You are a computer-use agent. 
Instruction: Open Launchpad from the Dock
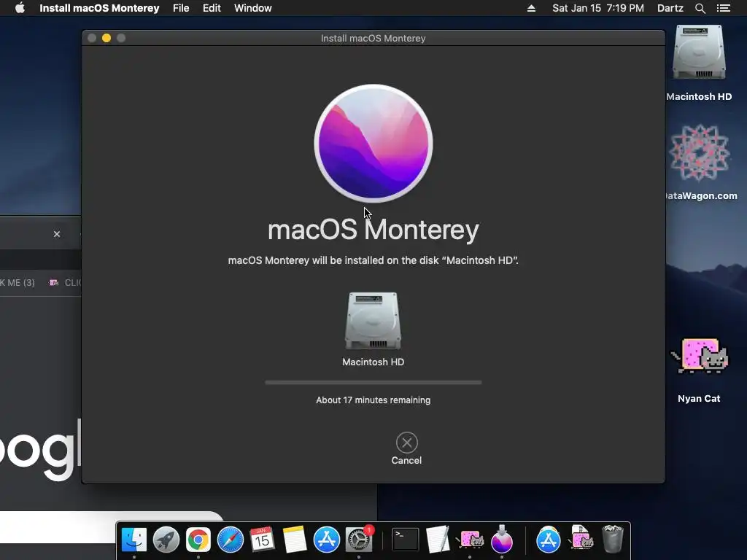[166, 540]
